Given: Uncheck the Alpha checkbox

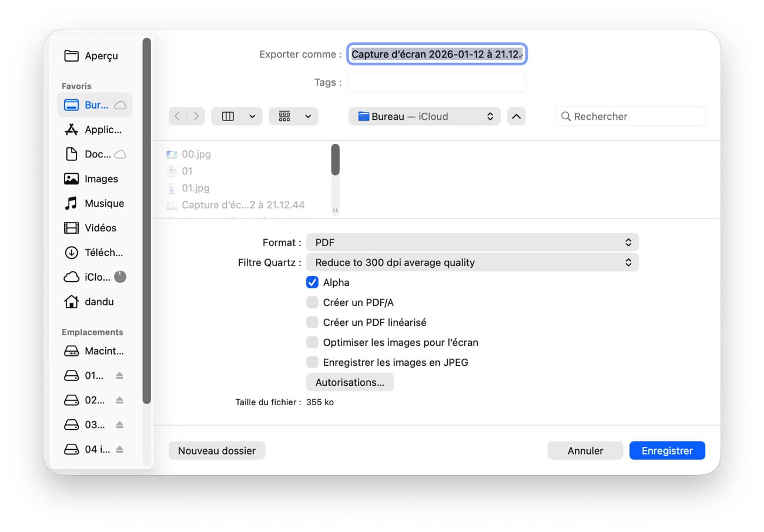Looking at the screenshot, I should click(312, 282).
